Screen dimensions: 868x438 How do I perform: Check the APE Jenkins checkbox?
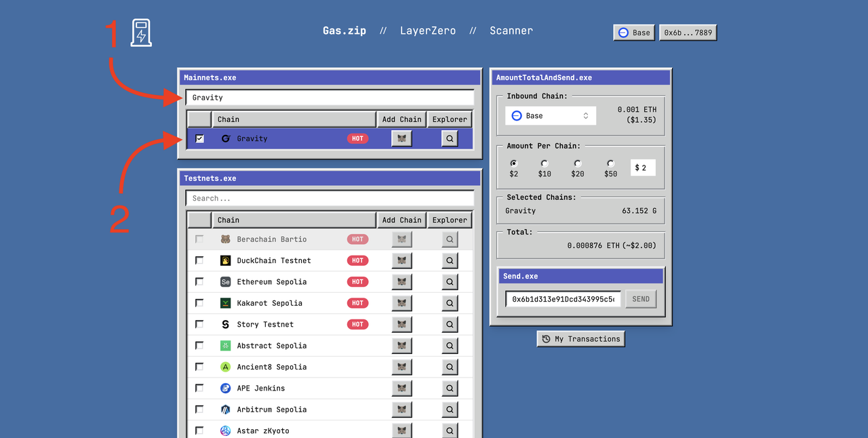(x=199, y=388)
